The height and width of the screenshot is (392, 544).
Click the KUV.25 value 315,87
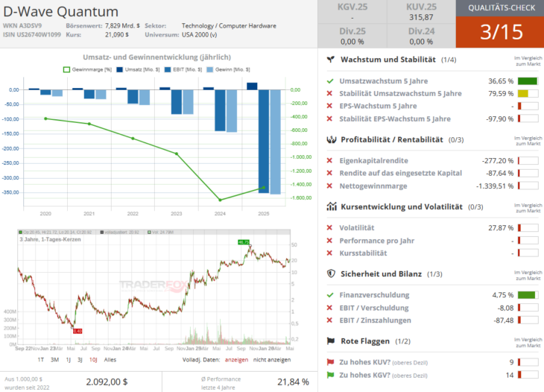pyautogui.click(x=421, y=17)
